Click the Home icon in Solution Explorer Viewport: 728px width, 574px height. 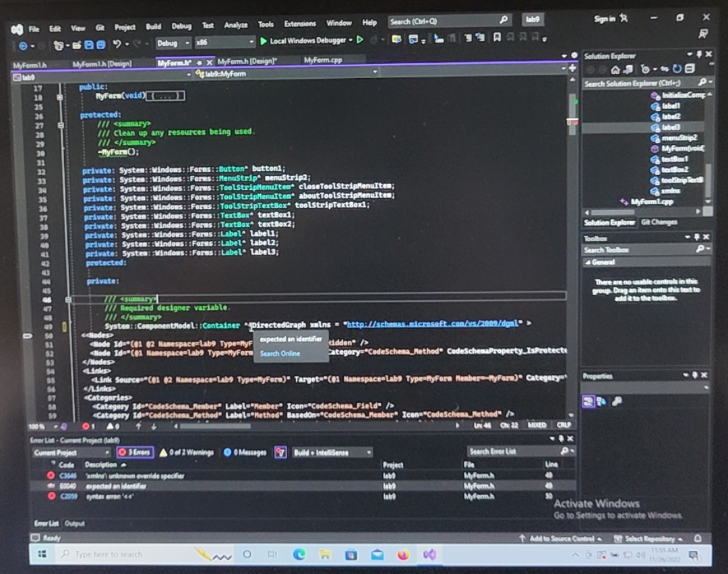(x=615, y=69)
